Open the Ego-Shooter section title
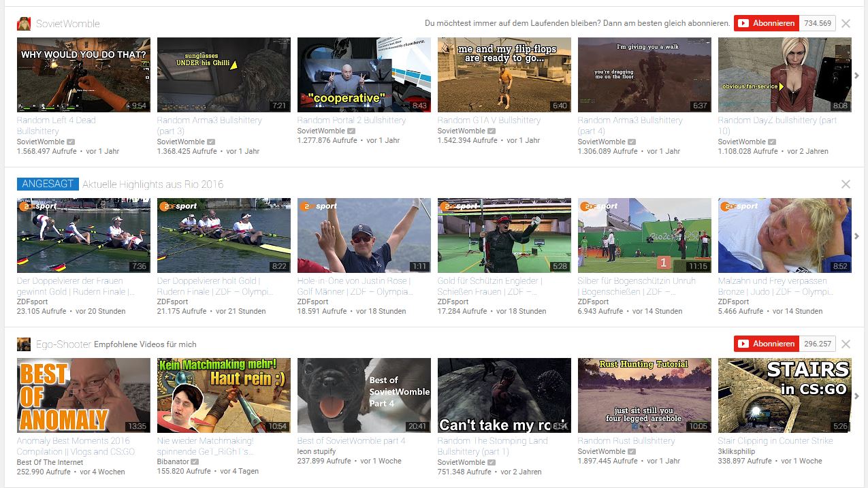The image size is (868, 488). coord(63,344)
